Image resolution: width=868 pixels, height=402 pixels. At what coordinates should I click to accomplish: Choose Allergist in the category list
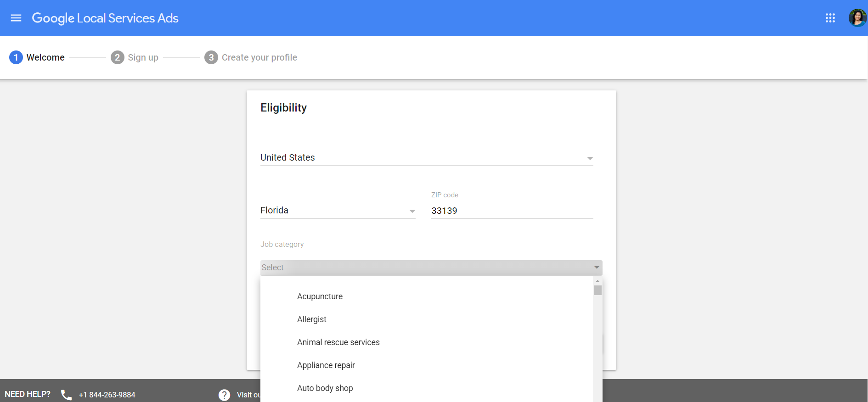pyautogui.click(x=311, y=319)
